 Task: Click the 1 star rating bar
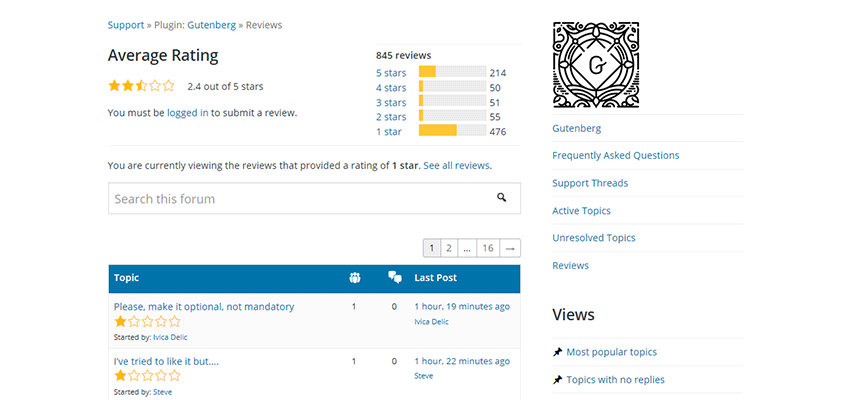pyautogui.click(x=451, y=131)
